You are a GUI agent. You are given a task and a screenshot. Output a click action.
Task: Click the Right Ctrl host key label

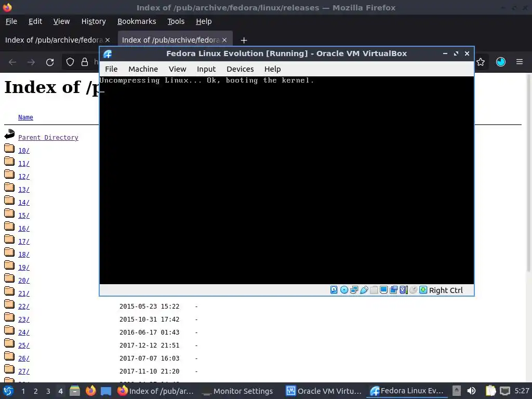(x=446, y=290)
